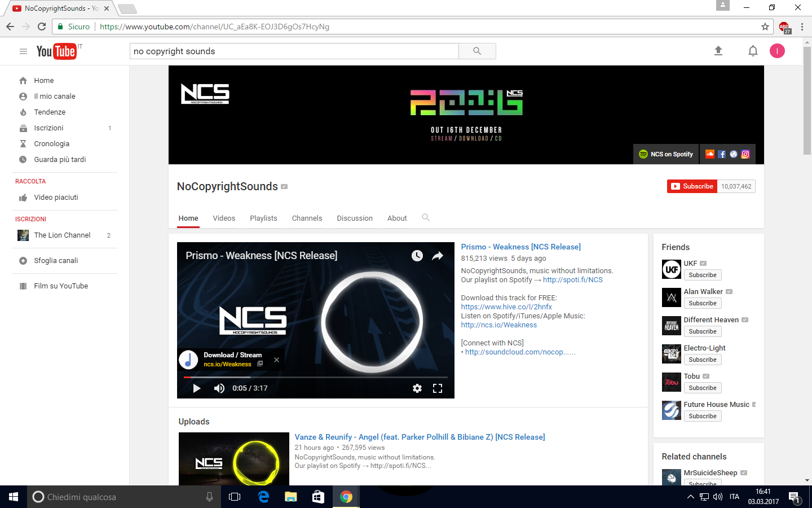Switch to the Playlists tab

(263, 218)
